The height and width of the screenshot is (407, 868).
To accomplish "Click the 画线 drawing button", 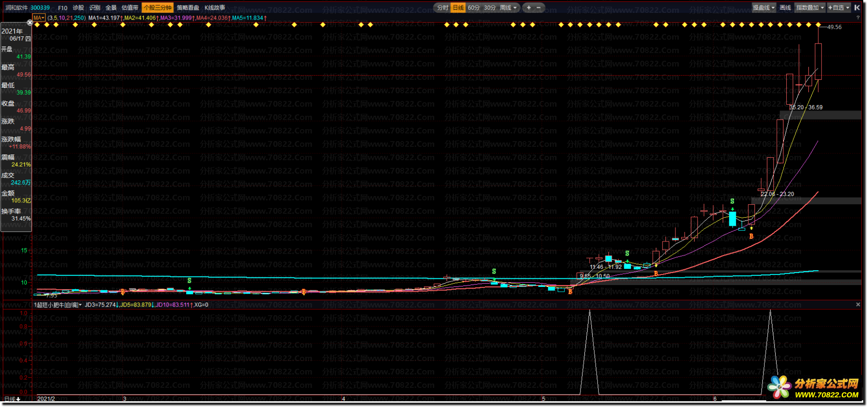I will (x=785, y=8).
